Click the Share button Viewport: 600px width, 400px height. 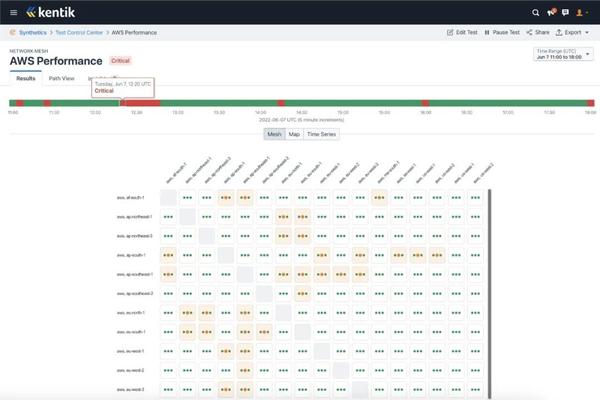[538, 33]
